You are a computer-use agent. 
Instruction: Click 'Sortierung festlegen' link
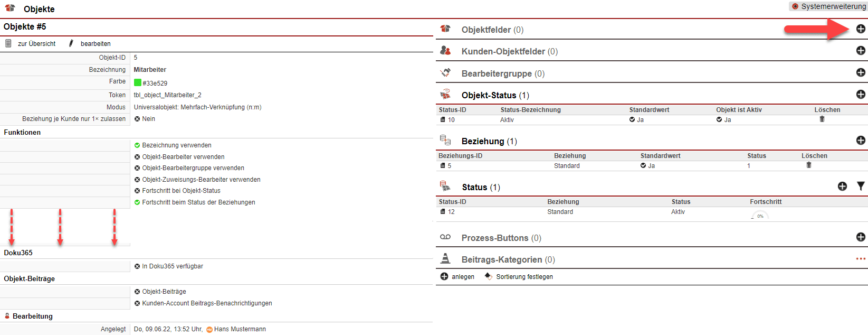tap(524, 277)
